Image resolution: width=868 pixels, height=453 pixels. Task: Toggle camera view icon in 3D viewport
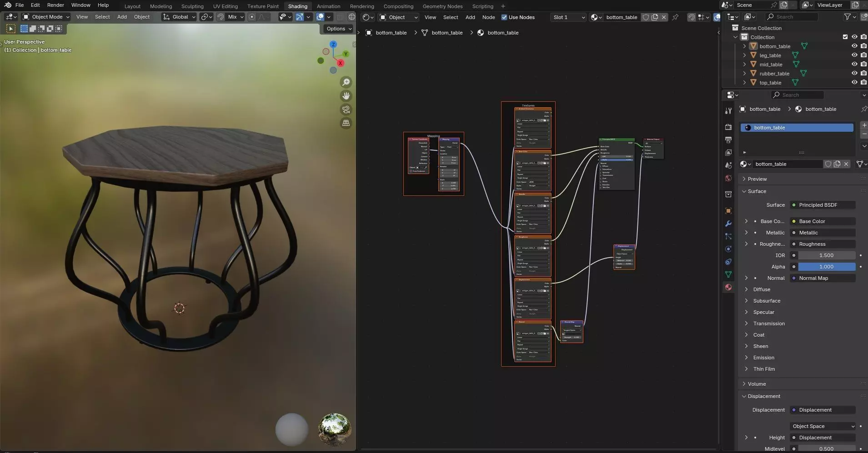[346, 110]
